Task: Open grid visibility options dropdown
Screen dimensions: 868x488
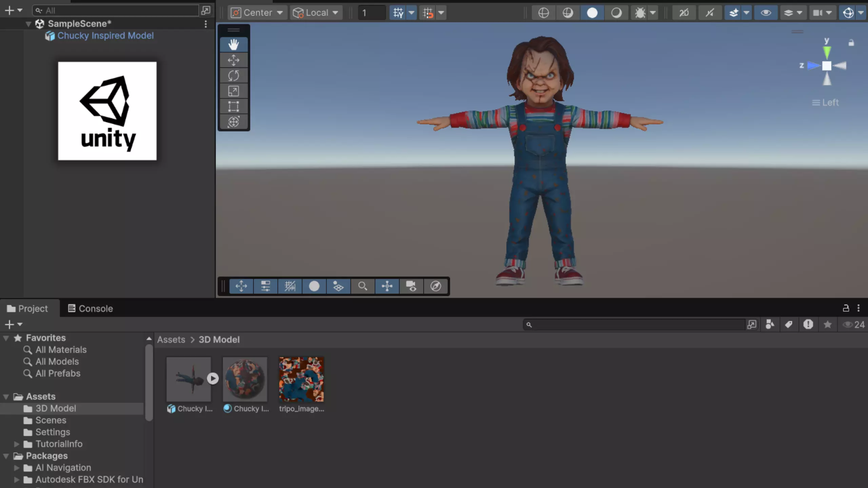Action: (411, 13)
